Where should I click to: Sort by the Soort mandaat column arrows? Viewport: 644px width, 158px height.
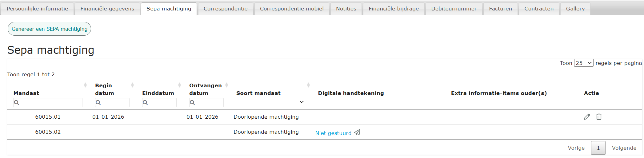(x=308, y=85)
